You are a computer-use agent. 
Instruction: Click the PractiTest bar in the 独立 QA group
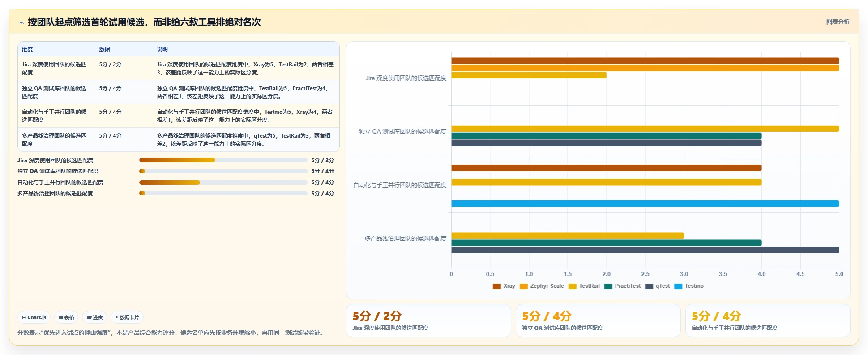[x=607, y=136]
